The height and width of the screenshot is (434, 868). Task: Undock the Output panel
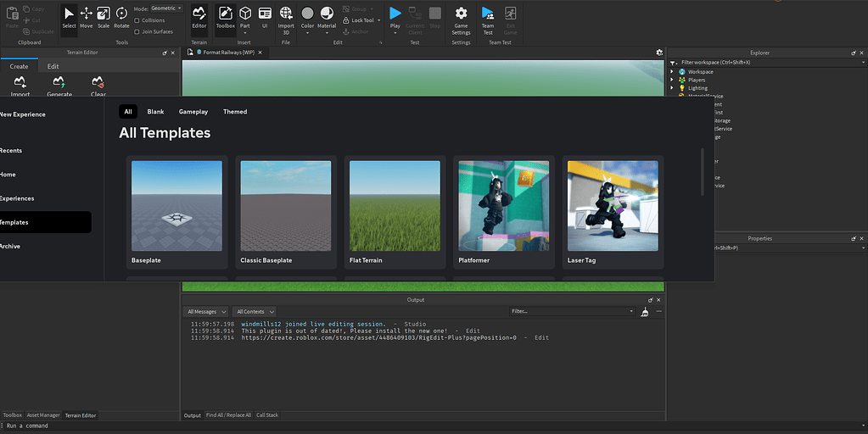(x=651, y=300)
